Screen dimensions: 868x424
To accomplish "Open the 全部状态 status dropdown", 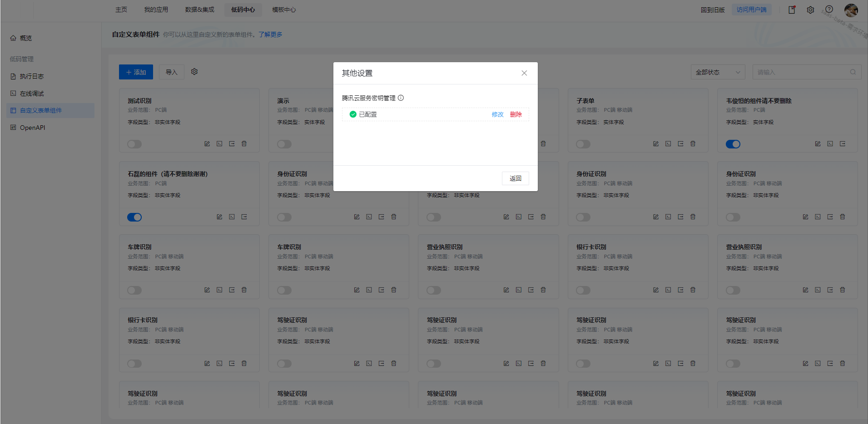I will 717,72.
